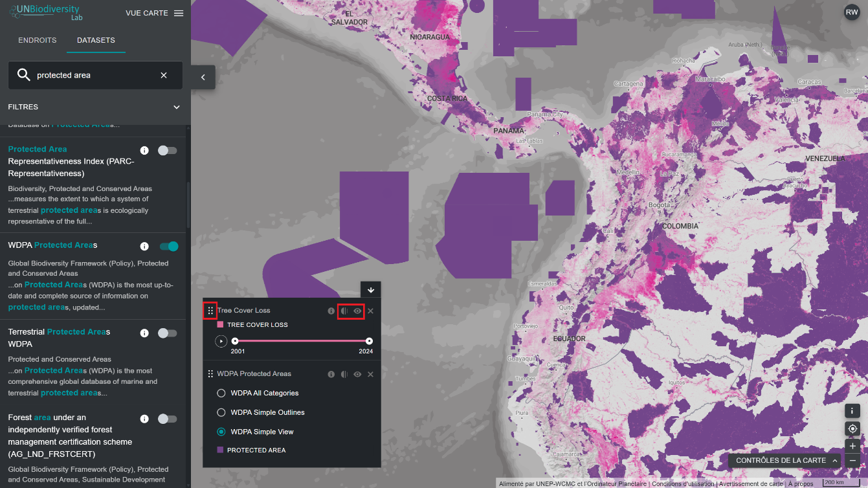This screenshot has width=868, height=488.
Task: Enable Terrestrial Protected Areas WDPA dataset
Action: coord(167,333)
